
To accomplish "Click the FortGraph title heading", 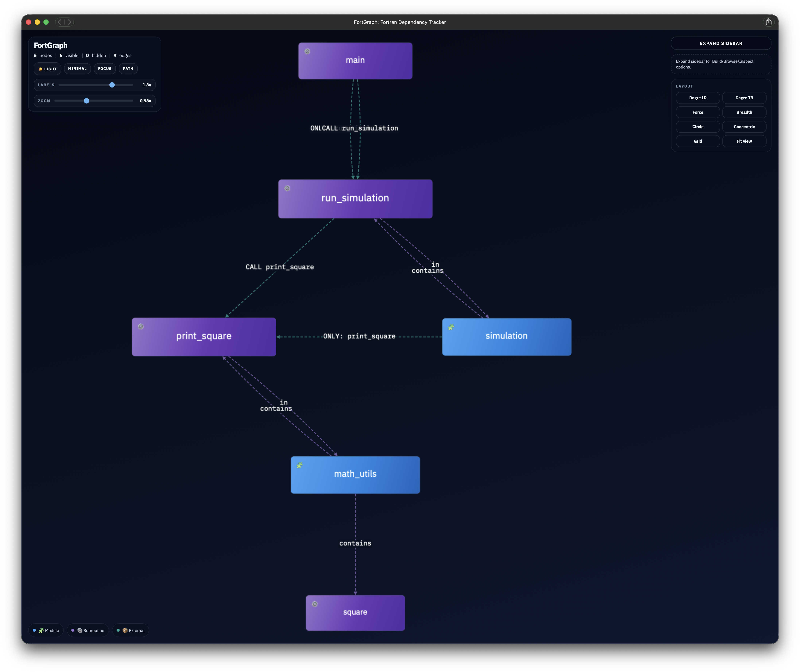I will 51,45.
